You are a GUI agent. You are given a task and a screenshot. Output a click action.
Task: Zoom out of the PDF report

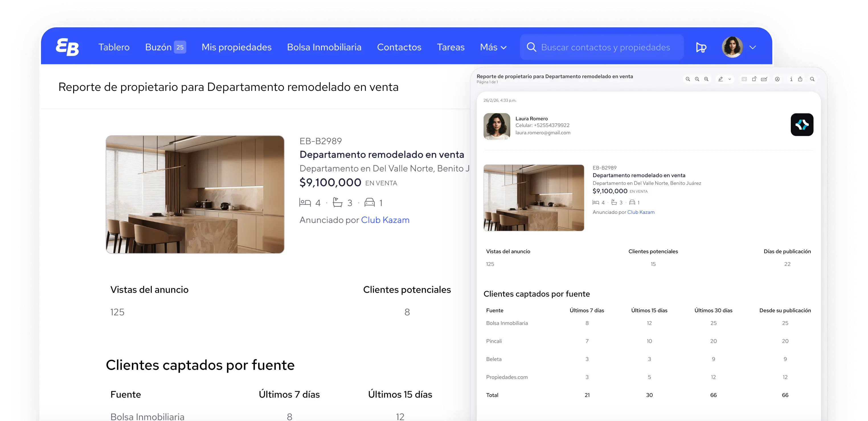[x=687, y=79]
